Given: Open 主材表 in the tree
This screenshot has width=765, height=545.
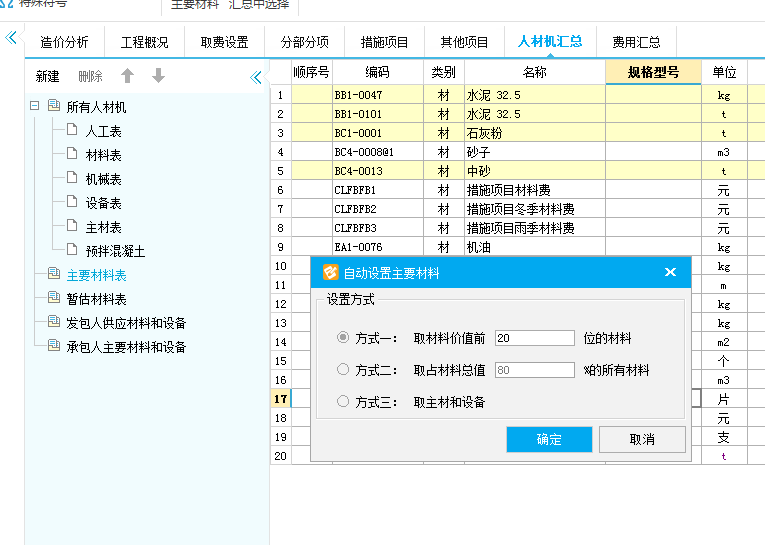Looking at the screenshot, I should [103, 227].
